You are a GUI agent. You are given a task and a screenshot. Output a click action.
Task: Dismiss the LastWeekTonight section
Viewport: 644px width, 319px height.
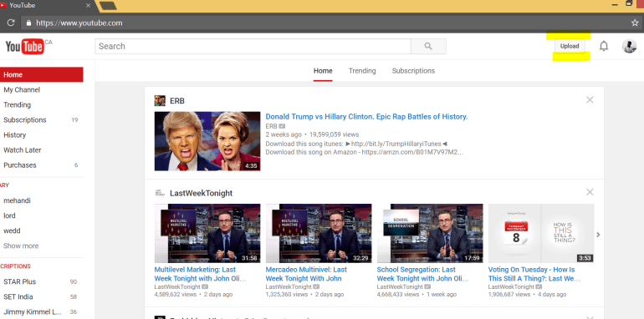click(x=590, y=192)
